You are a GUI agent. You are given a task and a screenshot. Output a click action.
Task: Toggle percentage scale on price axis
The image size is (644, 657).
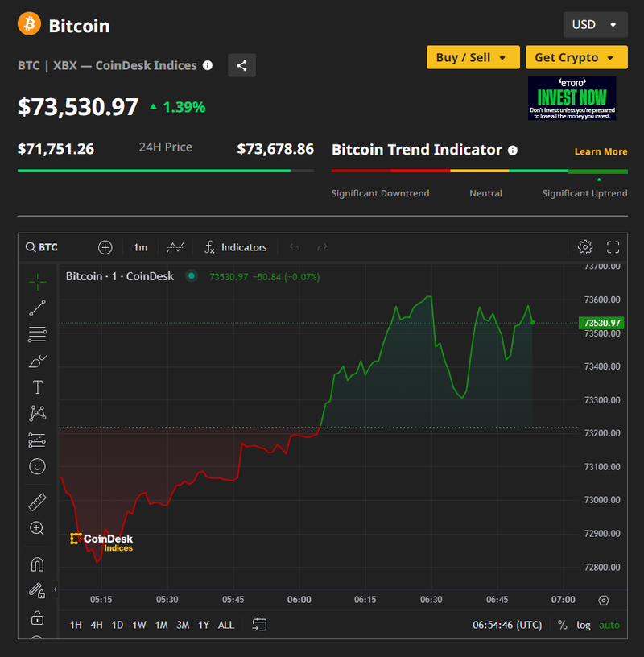click(x=562, y=625)
